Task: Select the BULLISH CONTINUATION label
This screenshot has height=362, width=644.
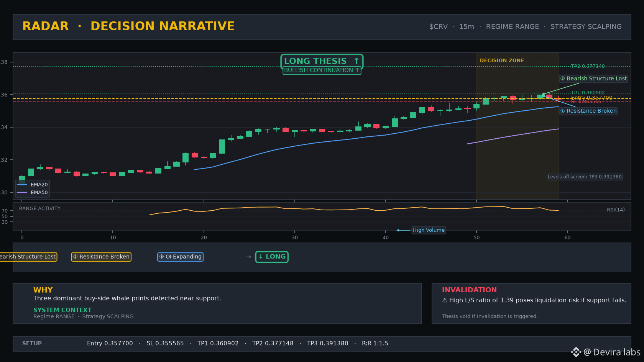Action: [x=322, y=70]
